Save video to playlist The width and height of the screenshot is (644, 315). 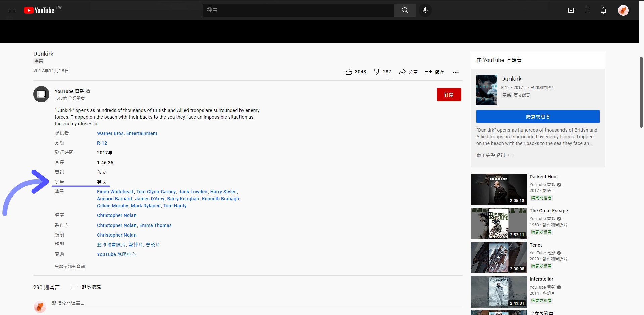click(435, 72)
